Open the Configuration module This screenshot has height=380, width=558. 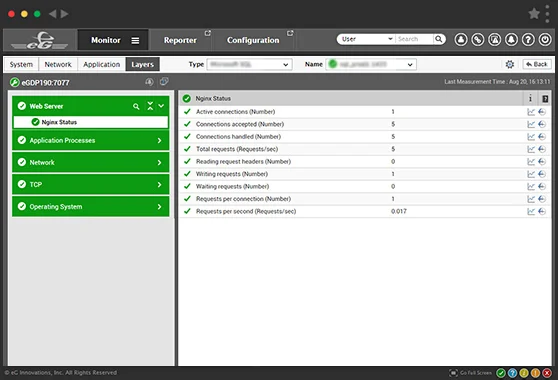pyautogui.click(x=253, y=40)
